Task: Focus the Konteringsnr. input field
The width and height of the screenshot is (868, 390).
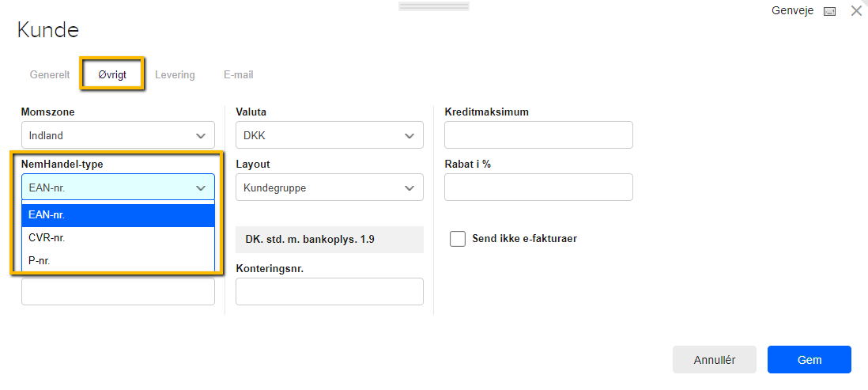Action: pyautogui.click(x=330, y=291)
